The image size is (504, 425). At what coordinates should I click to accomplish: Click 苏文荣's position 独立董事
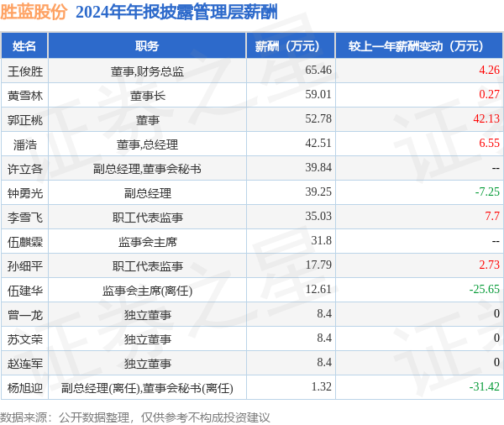tap(148, 339)
